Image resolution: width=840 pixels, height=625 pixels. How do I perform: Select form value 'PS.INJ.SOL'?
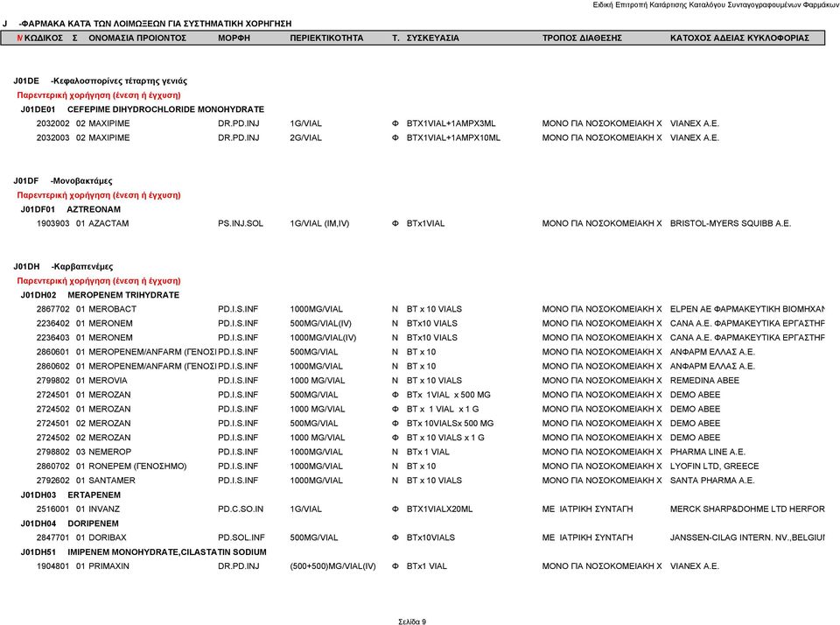pos(241,223)
